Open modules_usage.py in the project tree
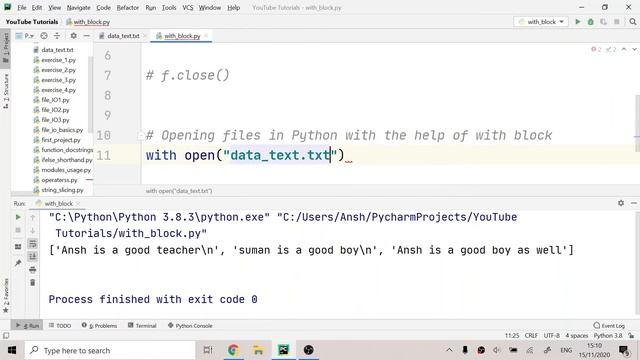Image resolution: width=640 pixels, height=360 pixels. pyautogui.click(x=66, y=170)
